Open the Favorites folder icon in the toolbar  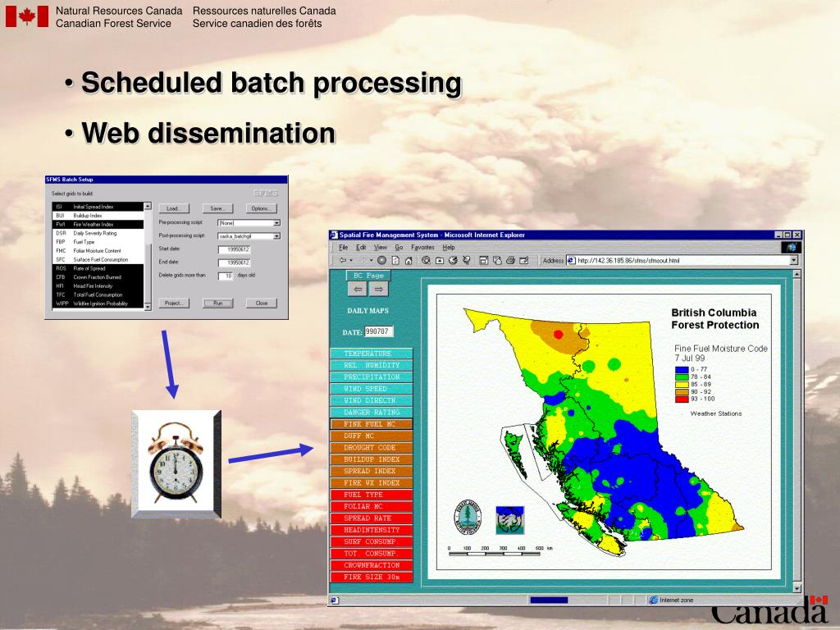click(440, 260)
